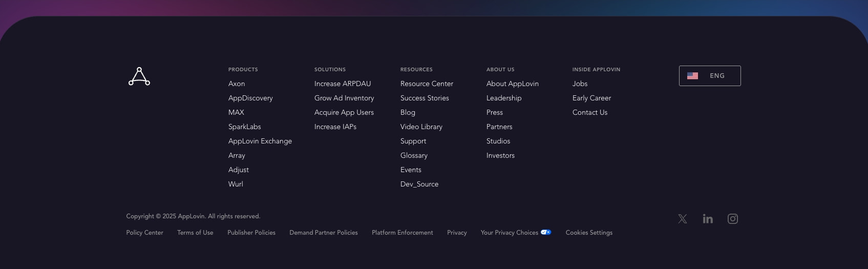868x269 pixels.
Task: Open AppLovin Exchange link
Action: click(260, 141)
